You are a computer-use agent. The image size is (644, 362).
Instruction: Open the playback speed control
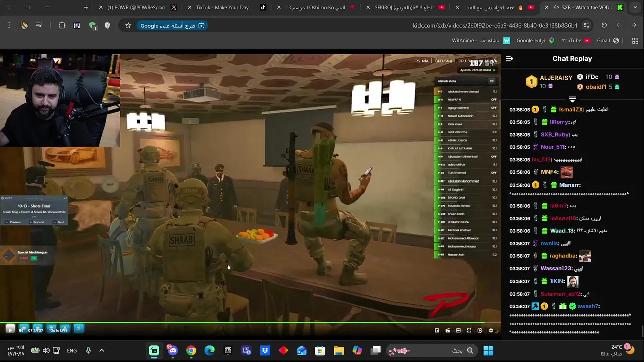pyautogui.click(x=479, y=330)
